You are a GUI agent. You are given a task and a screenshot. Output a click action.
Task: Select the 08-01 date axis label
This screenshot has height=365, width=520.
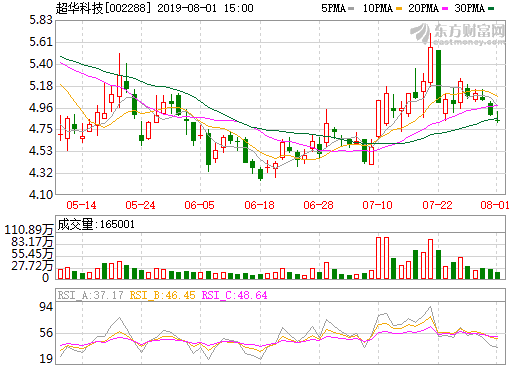point(495,205)
